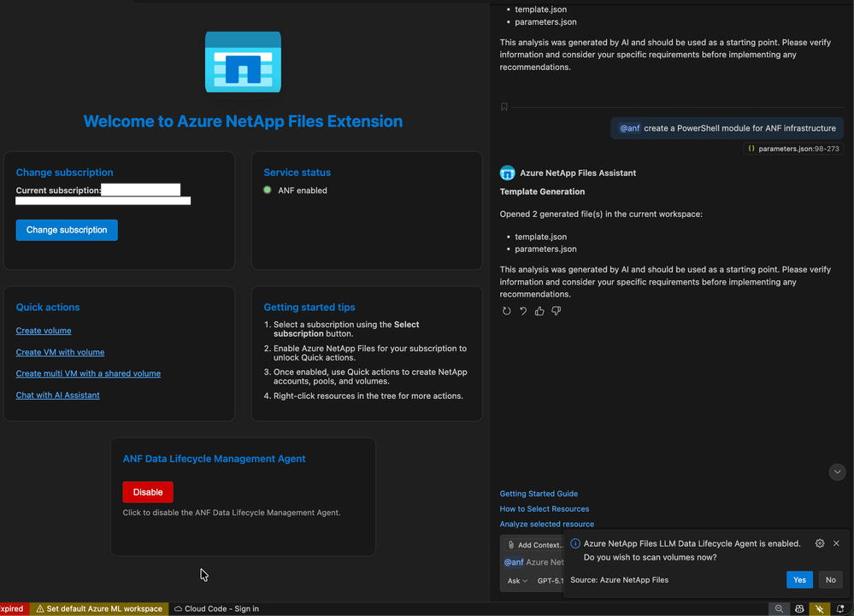Screen dimensions: 854x616
Task: Click the bookmark icon above the chat message
Action: pos(504,107)
